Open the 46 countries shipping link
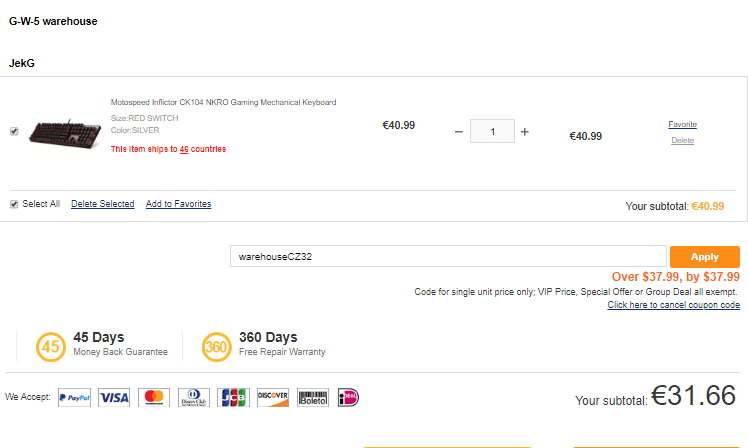Viewport: 748px width, 448px height. point(184,149)
